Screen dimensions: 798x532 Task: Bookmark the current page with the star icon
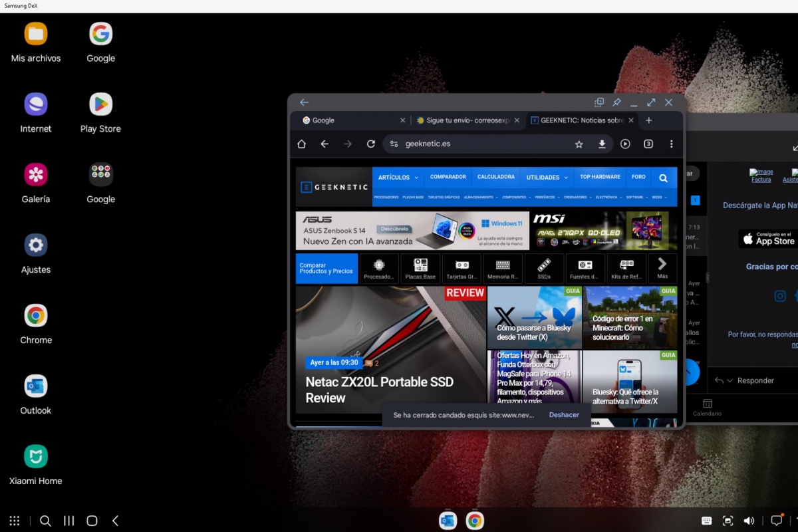point(579,144)
